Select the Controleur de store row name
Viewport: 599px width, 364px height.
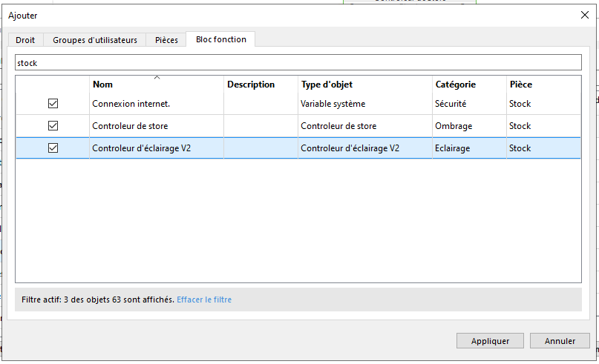[130, 126]
